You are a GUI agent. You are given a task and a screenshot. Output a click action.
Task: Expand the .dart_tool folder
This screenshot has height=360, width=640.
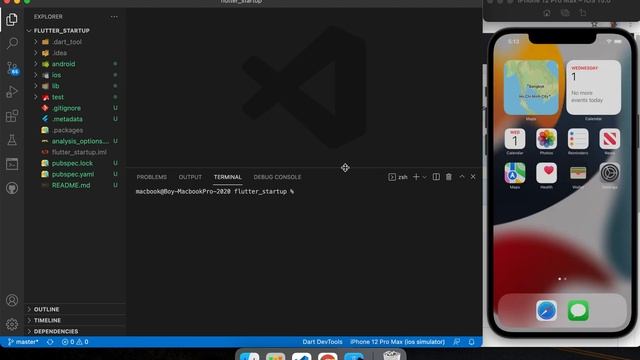67,42
